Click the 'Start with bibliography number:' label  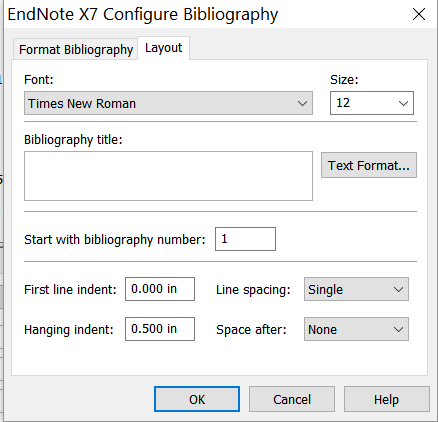(115, 240)
